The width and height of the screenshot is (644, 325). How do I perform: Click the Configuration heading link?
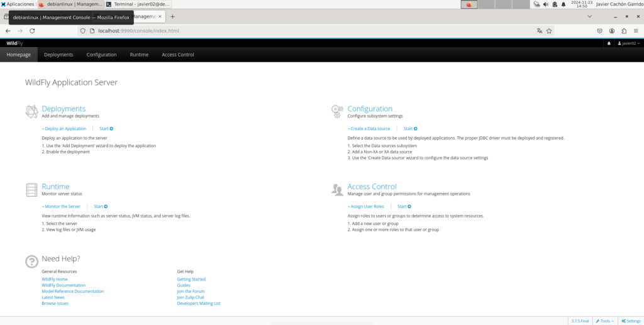click(x=370, y=109)
